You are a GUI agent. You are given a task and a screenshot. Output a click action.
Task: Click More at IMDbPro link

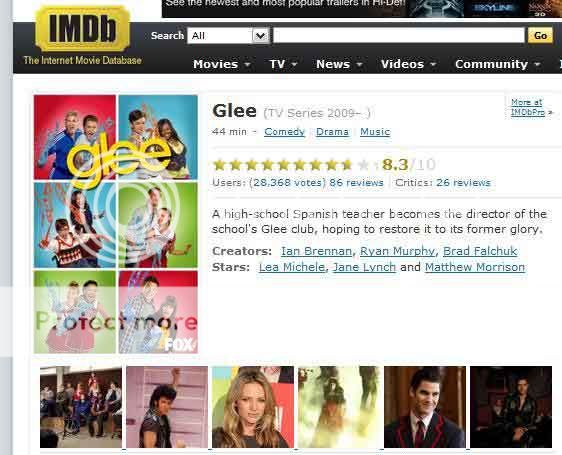click(x=528, y=107)
